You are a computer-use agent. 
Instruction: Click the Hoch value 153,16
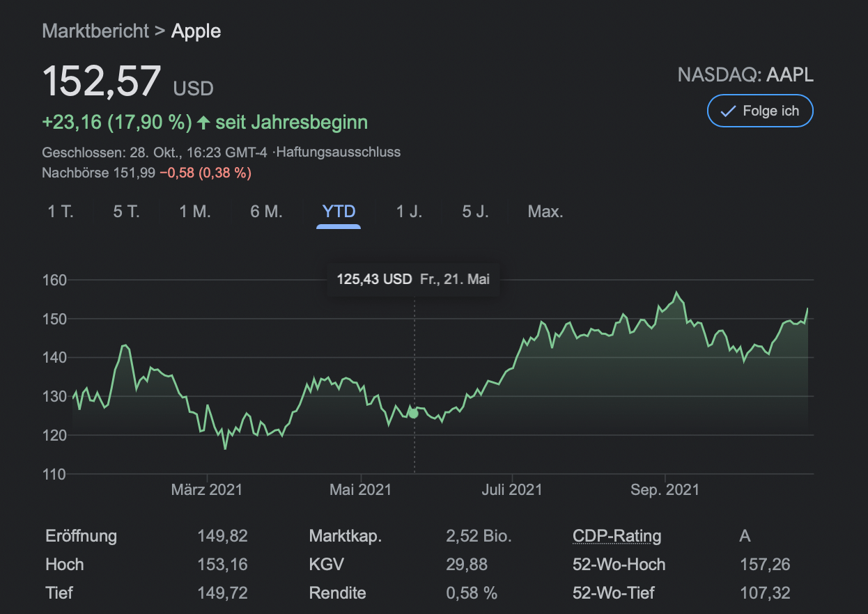(222, 565)
